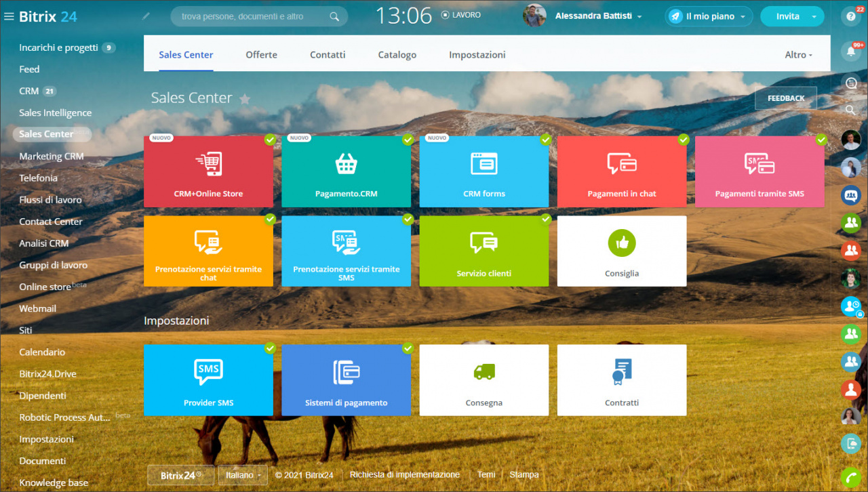Open the CRM+Online Store cart icon tile

tap(208, 171)
